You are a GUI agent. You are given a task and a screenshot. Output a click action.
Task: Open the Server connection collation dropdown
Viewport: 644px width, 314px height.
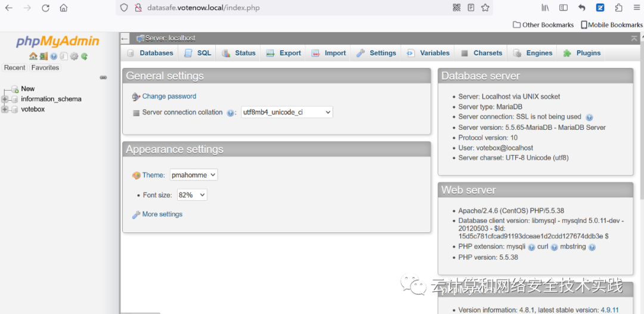(287, 112)
